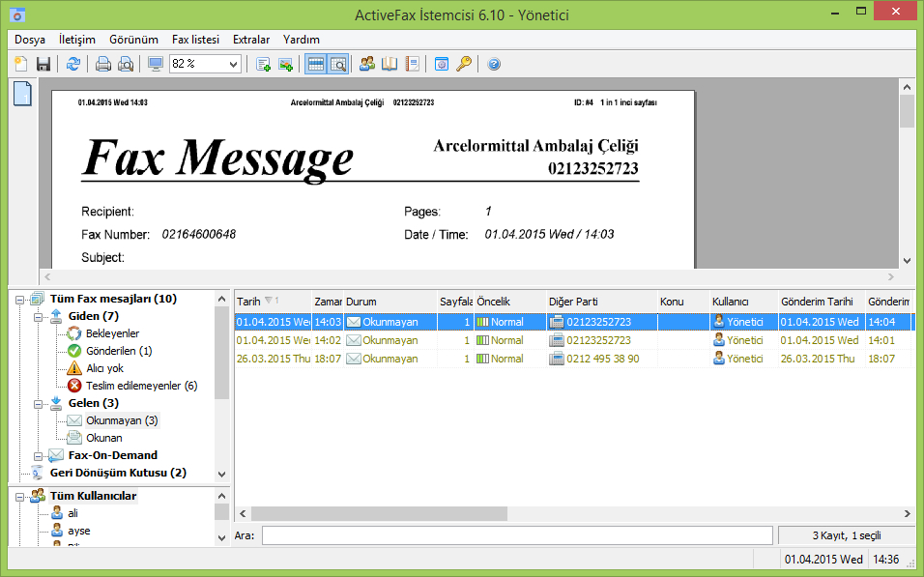Collapse the Tüm Fax mesajları tree node
Viewport: 924px width, 577px height.
point(19,300)
